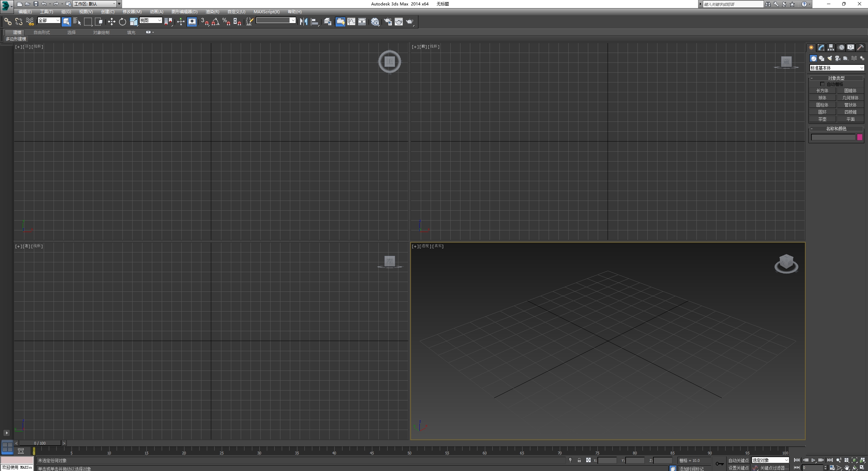Enable the 自动栅格 checkbox
The image size is (868, 471).
(x=822, y=84)
